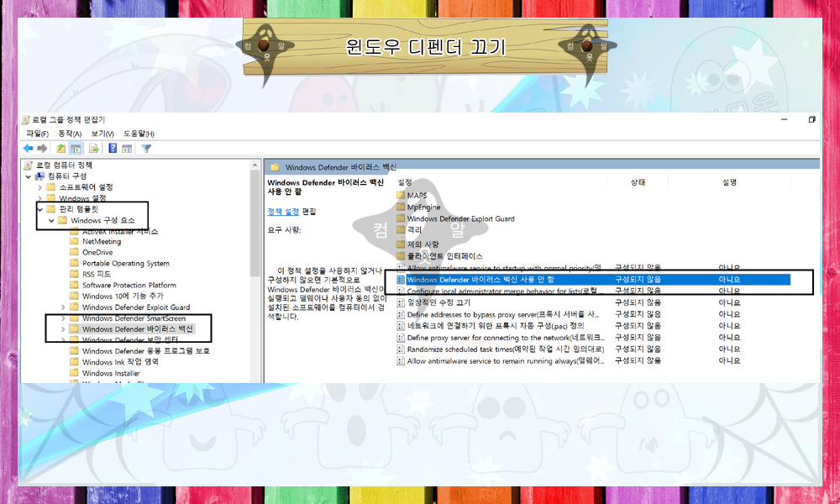Select 관리 템플릿 in tree
Image resolution: width=840 pixels, height=504 pixels.
click(x=79, y=209)
